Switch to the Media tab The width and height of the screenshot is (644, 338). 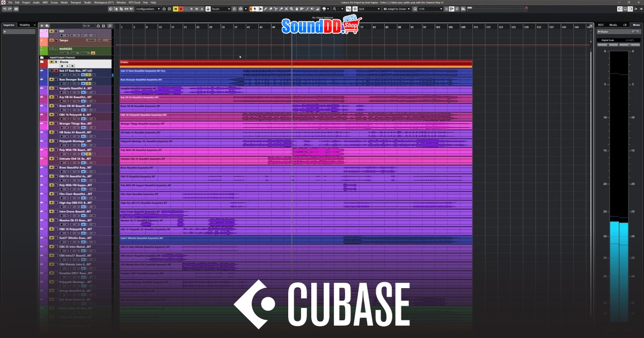pos(613,25)
